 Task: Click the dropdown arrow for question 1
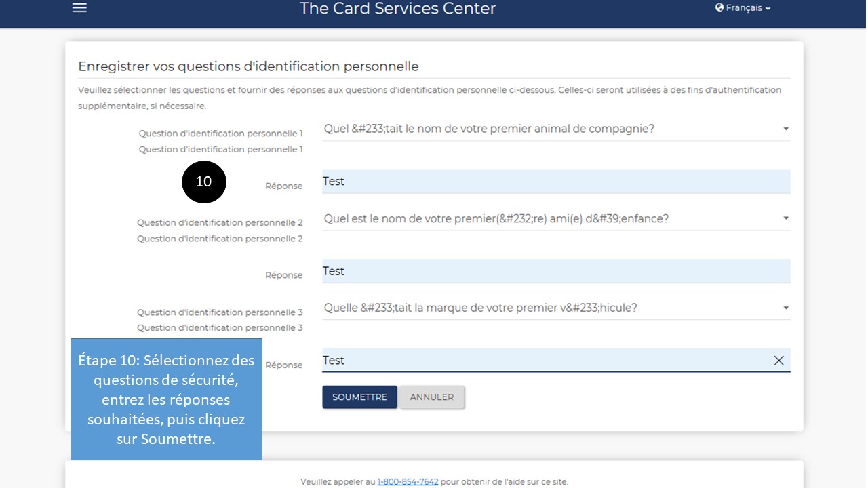point(785,129)
